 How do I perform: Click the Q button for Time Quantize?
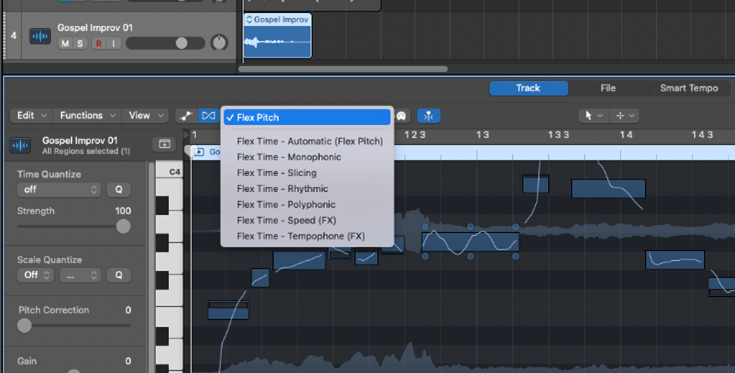coord(119,189)
